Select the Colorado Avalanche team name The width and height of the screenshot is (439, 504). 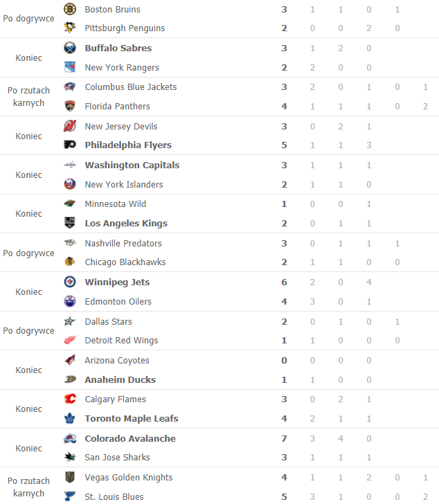130,438
